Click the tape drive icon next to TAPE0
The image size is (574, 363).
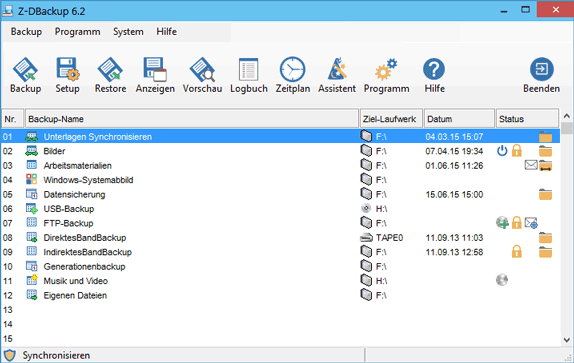coord(366,238)
